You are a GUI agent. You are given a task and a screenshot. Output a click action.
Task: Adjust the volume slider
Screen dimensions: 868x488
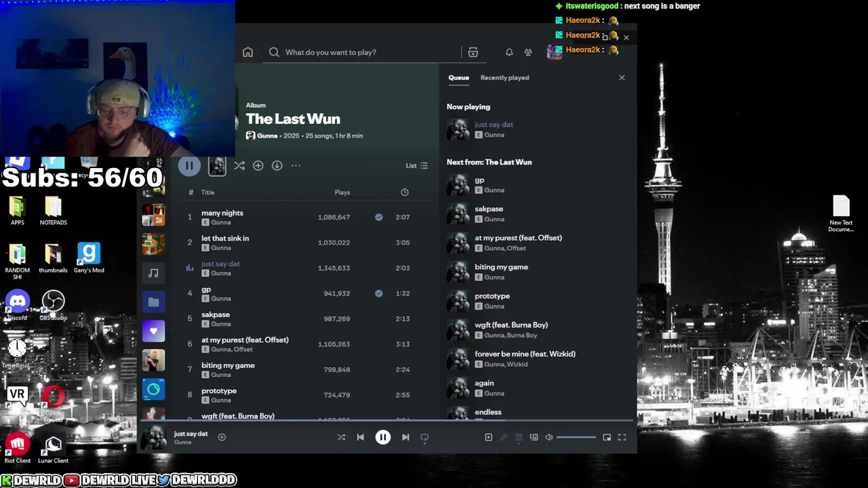[576, 437]
